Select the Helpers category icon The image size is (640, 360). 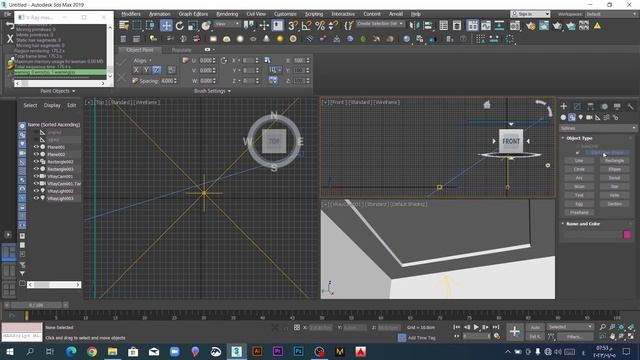598,117
